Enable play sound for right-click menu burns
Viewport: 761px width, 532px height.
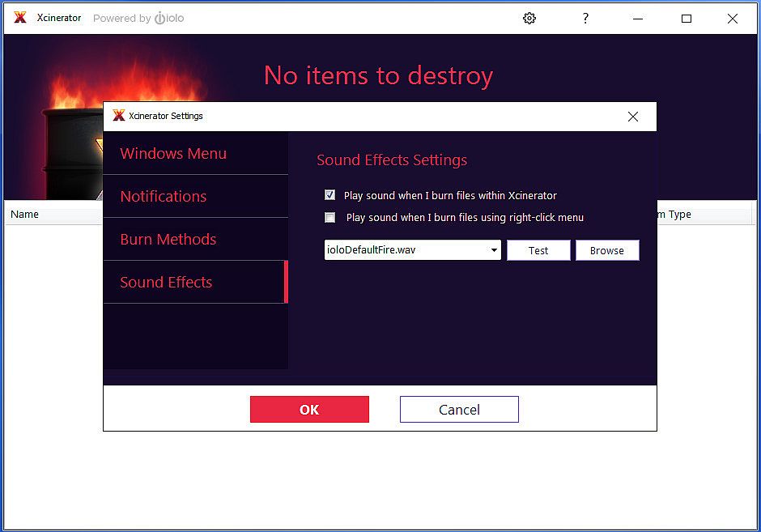coord(330,217)
